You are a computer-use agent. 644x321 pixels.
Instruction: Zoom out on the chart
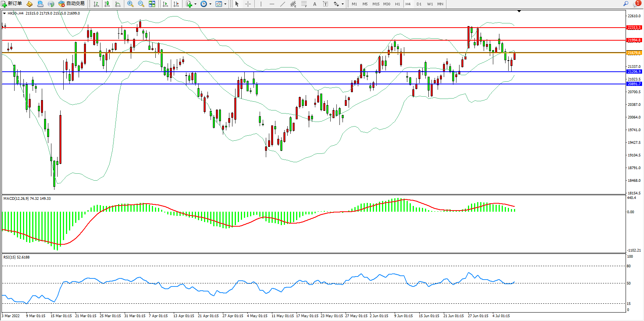click(x=141, y=4)
